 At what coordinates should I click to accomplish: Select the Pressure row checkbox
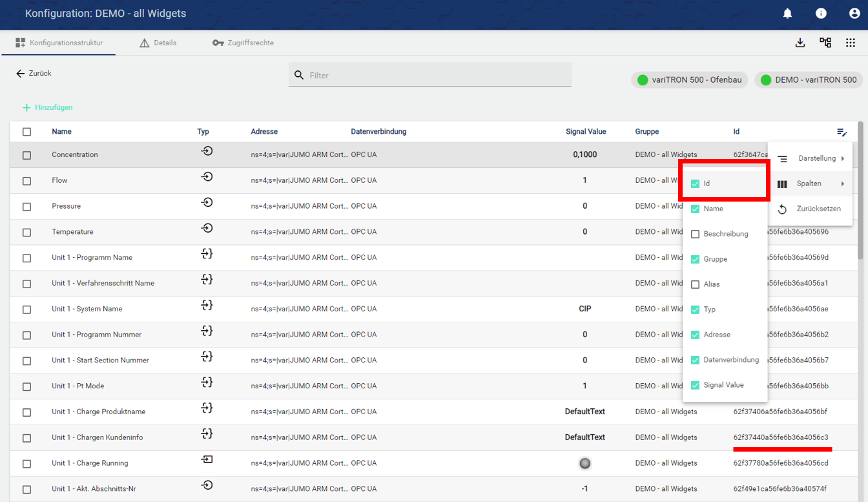(x=26, y=207)
